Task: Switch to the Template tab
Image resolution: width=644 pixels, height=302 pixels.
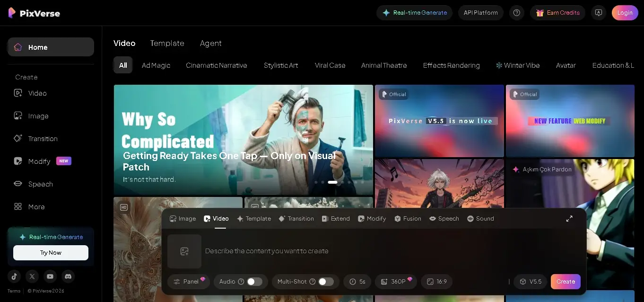Action: 167,43
